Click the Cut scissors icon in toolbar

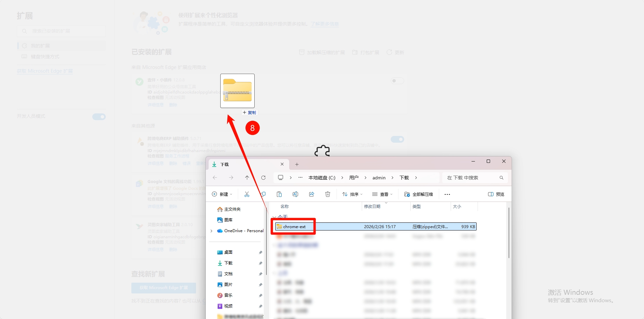click(247, 194)
